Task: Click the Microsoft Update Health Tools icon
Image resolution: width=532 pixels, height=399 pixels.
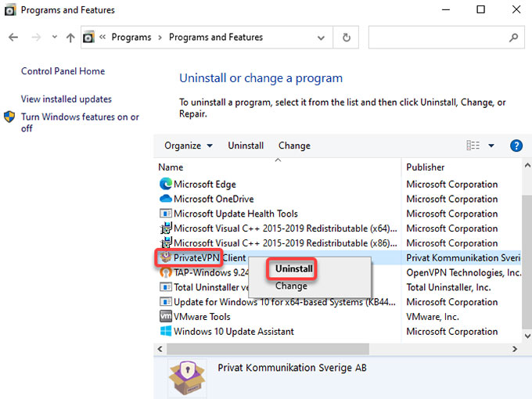Action: coord(166,214)
